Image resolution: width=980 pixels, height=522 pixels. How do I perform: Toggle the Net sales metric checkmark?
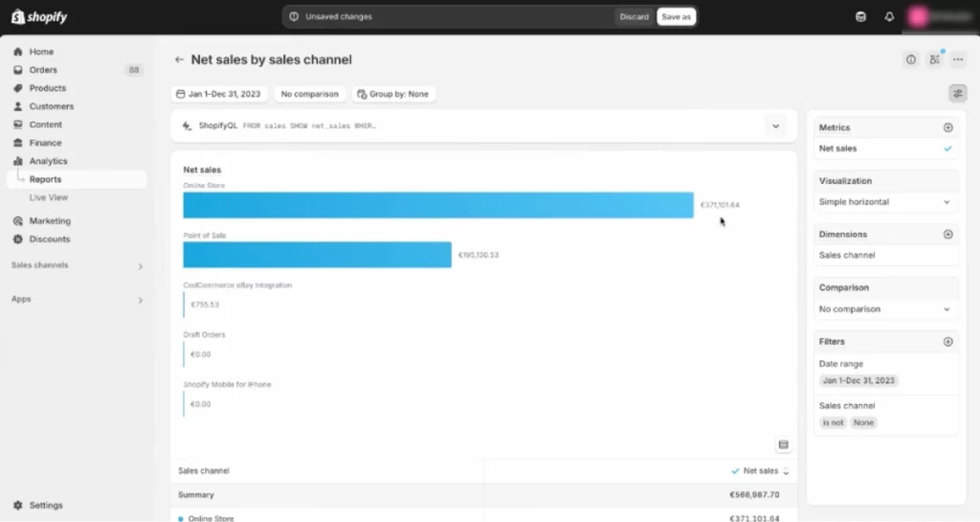click(x=947, y=148)
